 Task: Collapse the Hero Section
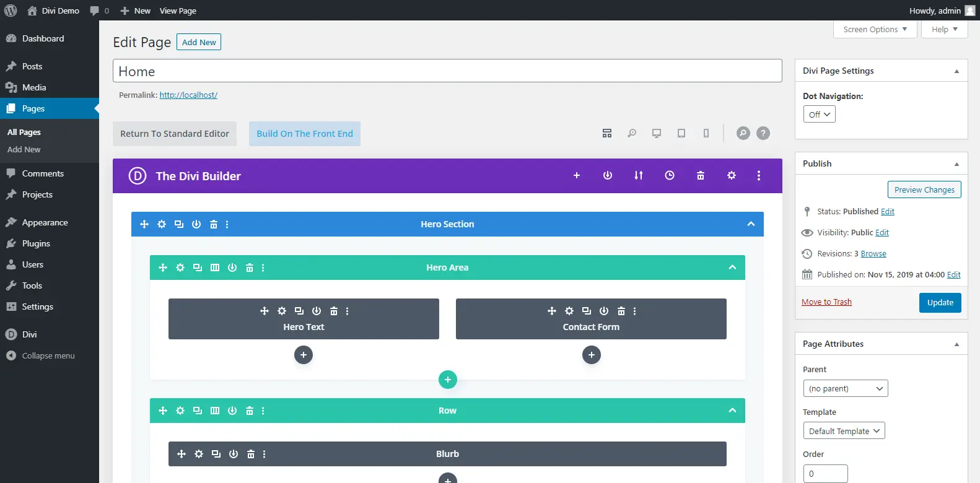[x=751, y=224]
